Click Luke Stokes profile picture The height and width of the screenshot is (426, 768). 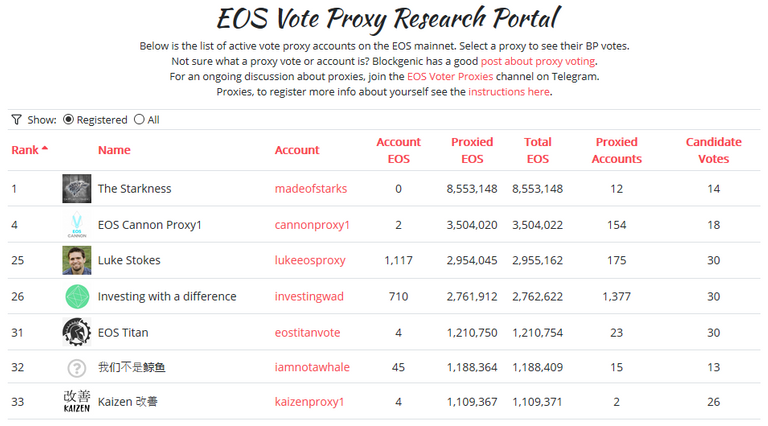tap(77, 261)
